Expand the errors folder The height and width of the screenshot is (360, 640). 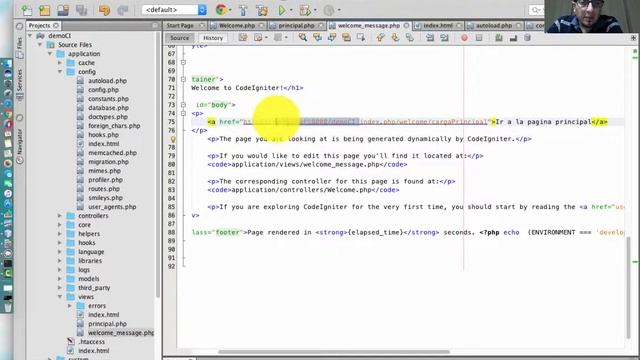tap(70, 306)
